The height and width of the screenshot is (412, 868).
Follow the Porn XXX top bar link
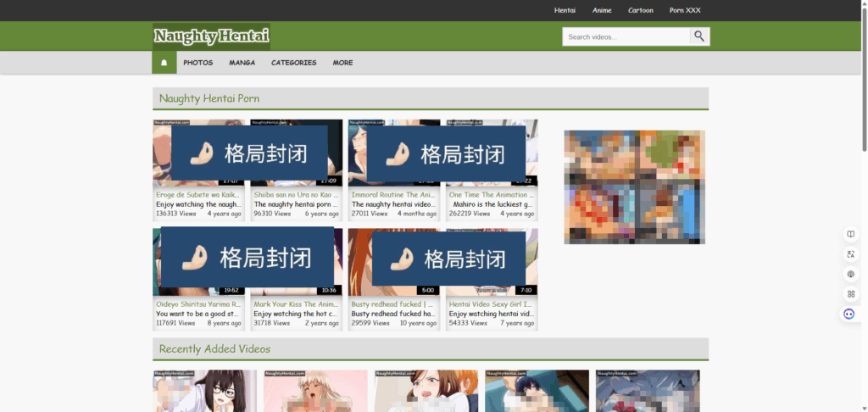[x=685, y=10]
